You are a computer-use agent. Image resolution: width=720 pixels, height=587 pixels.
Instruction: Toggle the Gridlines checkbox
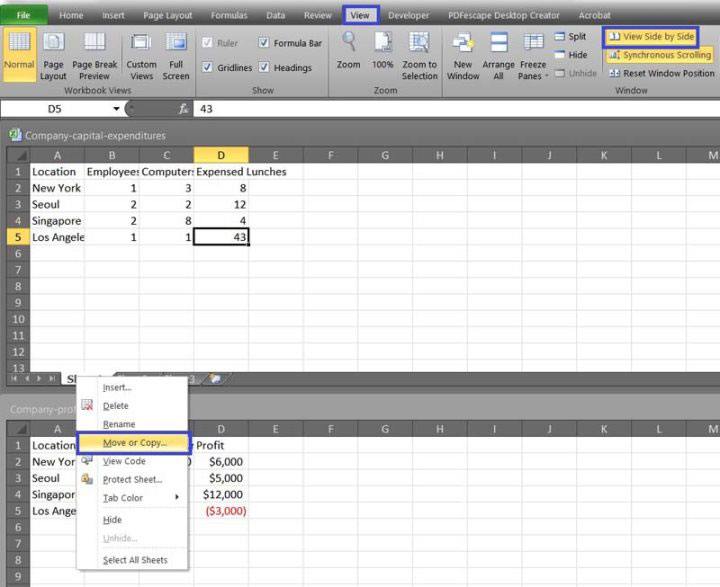tap(207, 67)
